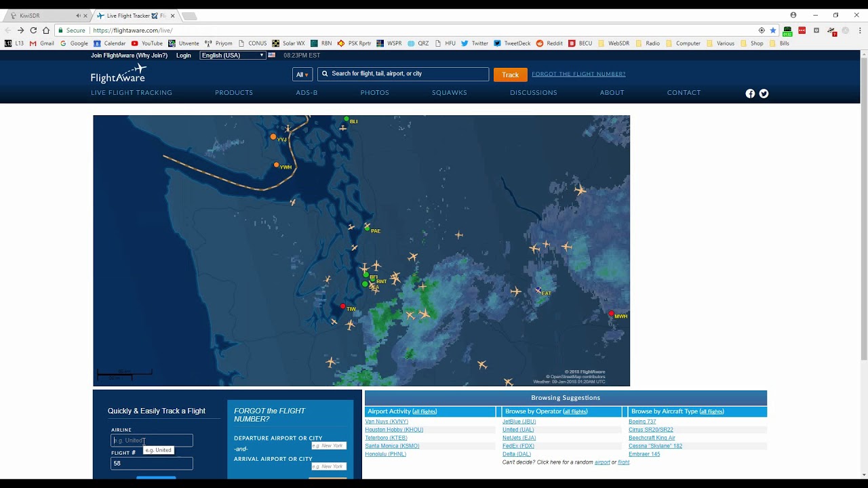868x488 pixels.
Task: Click Join FlightAware link
Action: 130,56
